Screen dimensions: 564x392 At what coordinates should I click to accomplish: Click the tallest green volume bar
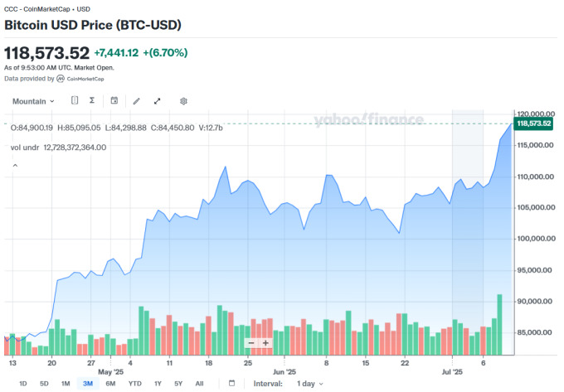[499, 324]
